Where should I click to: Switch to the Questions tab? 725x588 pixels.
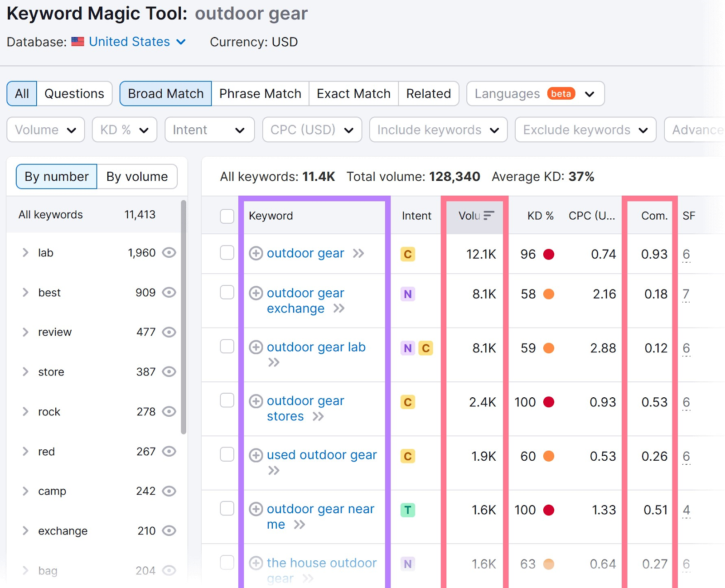pyautogui.click(x=74, y=93)
